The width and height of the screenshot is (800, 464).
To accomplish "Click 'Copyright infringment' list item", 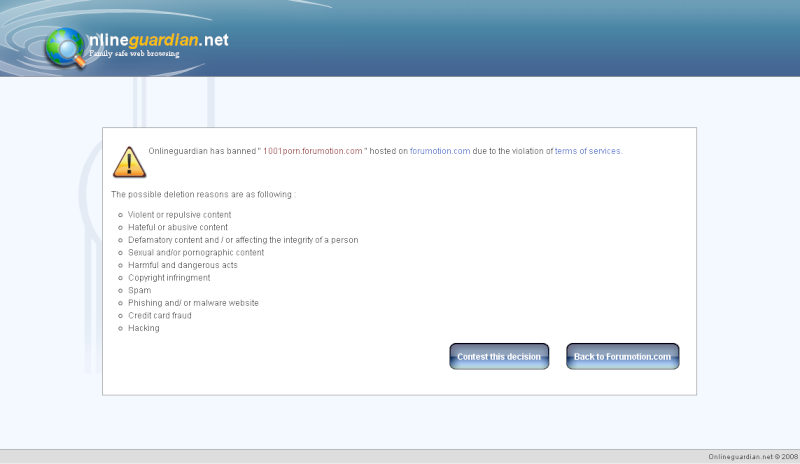I will [169, 278].
